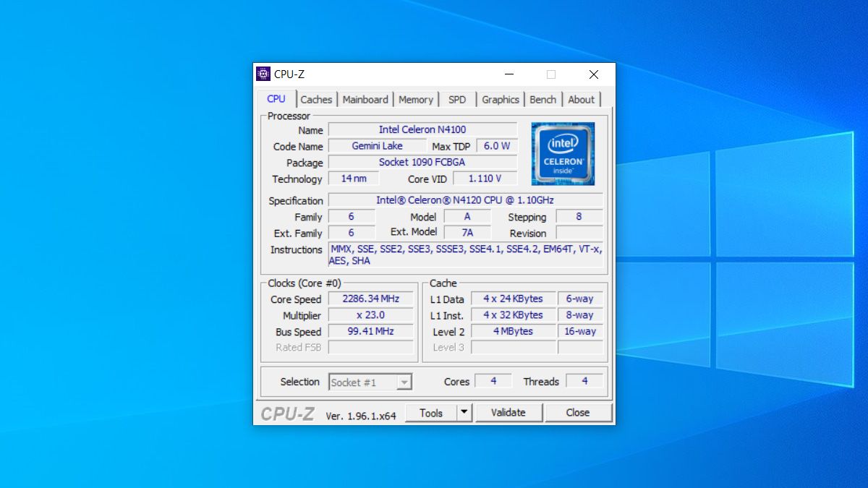View the About tab
This screenshot has height=488, width=868.
pyautogui.click(x=581, y=100)
